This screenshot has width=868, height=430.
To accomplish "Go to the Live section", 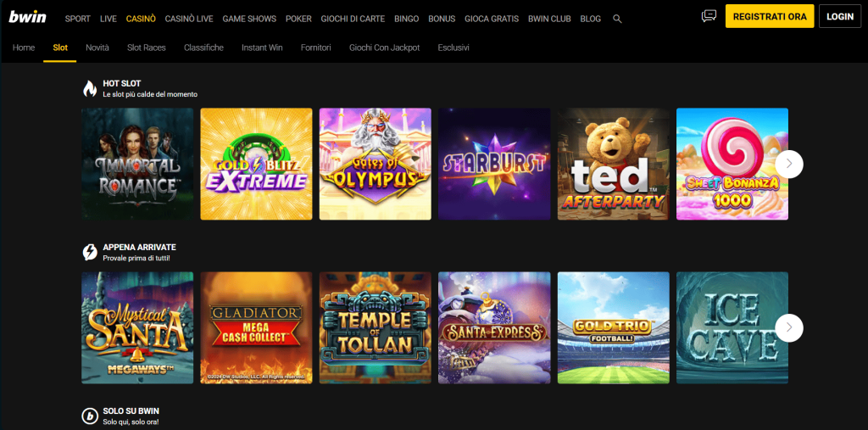I will (x=108, y=19).
